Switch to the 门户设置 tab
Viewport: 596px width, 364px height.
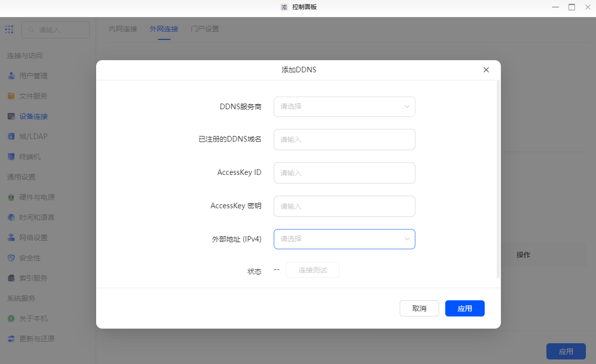(x=205, y=29)
